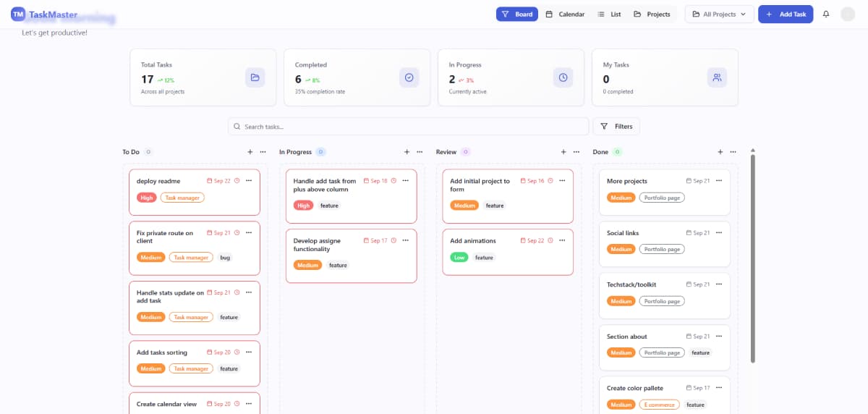Click the overdue clock icon on Add animations
Image resolution: width=868 pixels, height=414 pixels.
point(550,240)
